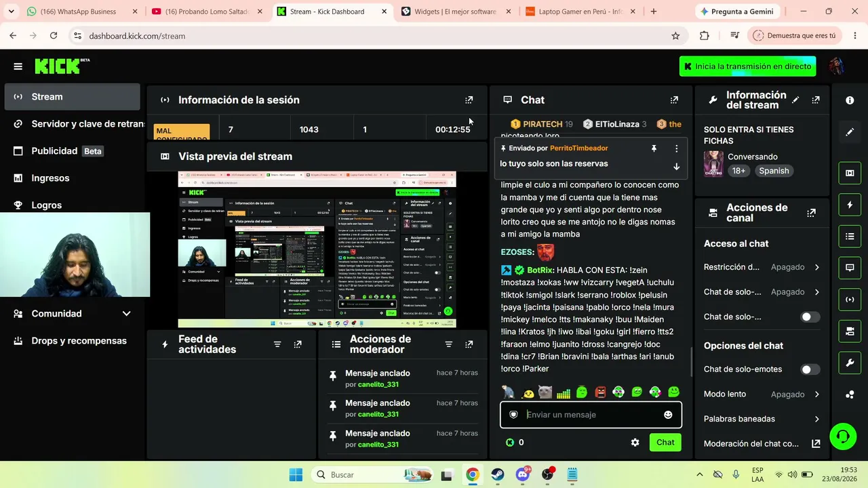Go to Logros in sidebar
This screenshot has height=488, width=868.
click(x=72, y=205)
